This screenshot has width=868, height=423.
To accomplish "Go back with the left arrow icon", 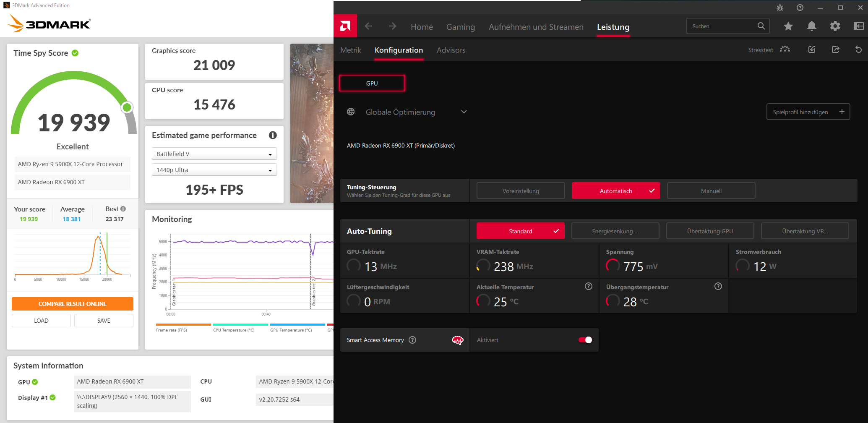I will (x=368, y=26).
